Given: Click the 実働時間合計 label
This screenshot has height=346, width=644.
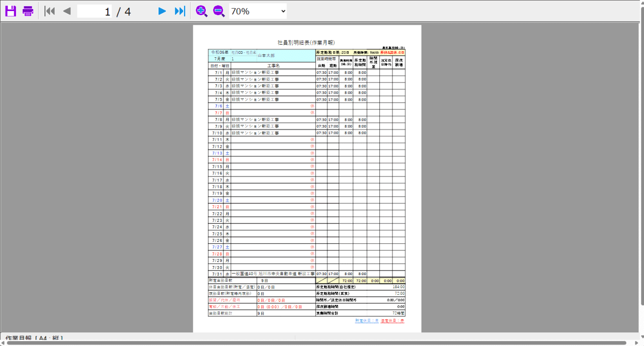Looking at the screenshot, I should [327, 313].
